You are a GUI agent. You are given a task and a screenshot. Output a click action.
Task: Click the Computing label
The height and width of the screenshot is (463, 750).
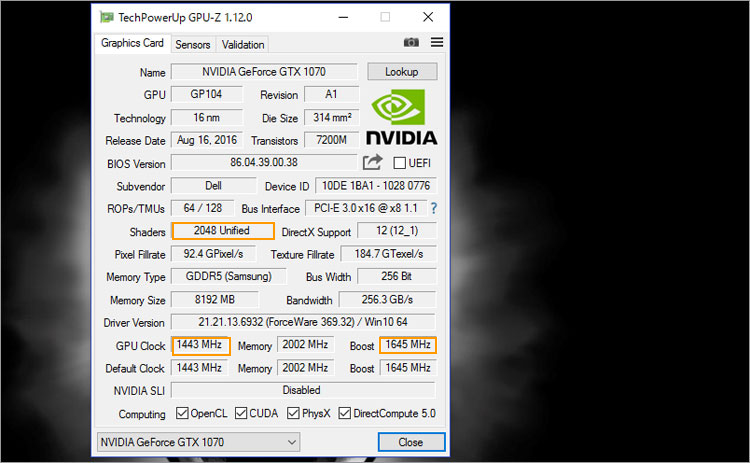click(x=142, y=414)
